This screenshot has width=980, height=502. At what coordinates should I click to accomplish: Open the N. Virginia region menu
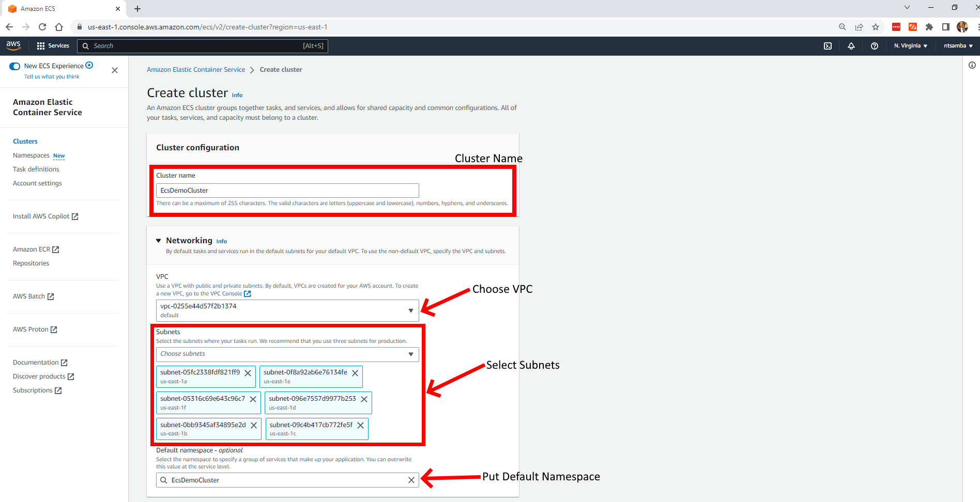coord(910,46)
